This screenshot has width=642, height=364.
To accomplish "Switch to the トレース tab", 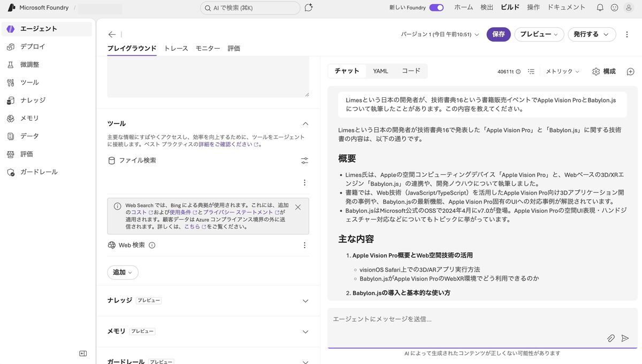I will pyautogui.click(x=176, y=48).
